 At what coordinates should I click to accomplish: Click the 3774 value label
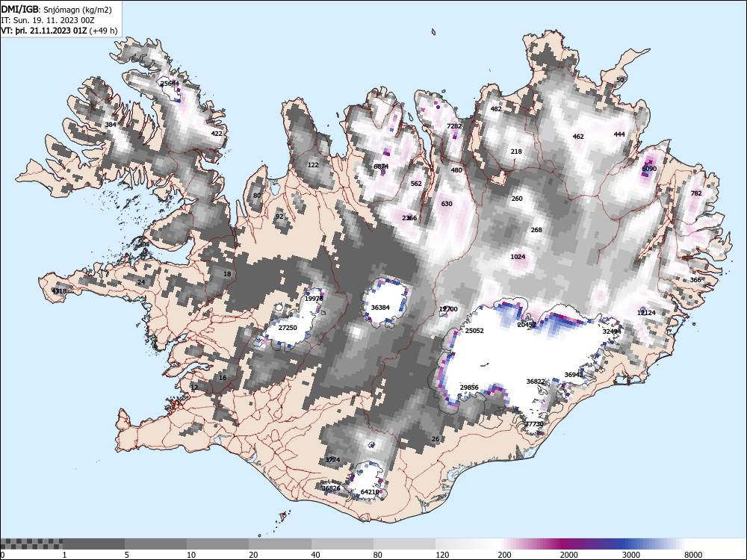pos(332,459)
